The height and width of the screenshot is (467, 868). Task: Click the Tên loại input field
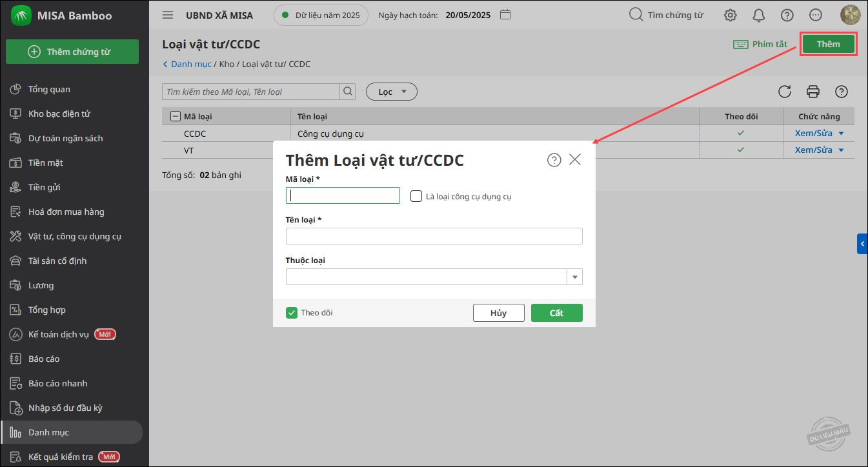(434, 236)
